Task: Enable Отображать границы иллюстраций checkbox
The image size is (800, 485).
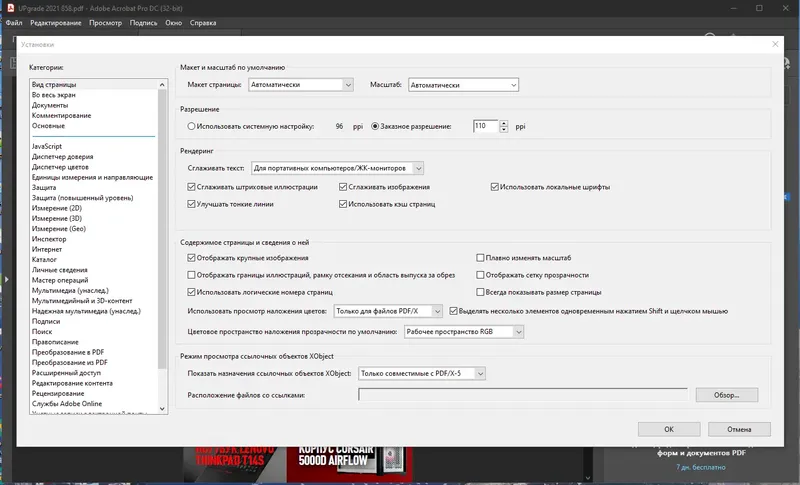Action: [191, 275]
